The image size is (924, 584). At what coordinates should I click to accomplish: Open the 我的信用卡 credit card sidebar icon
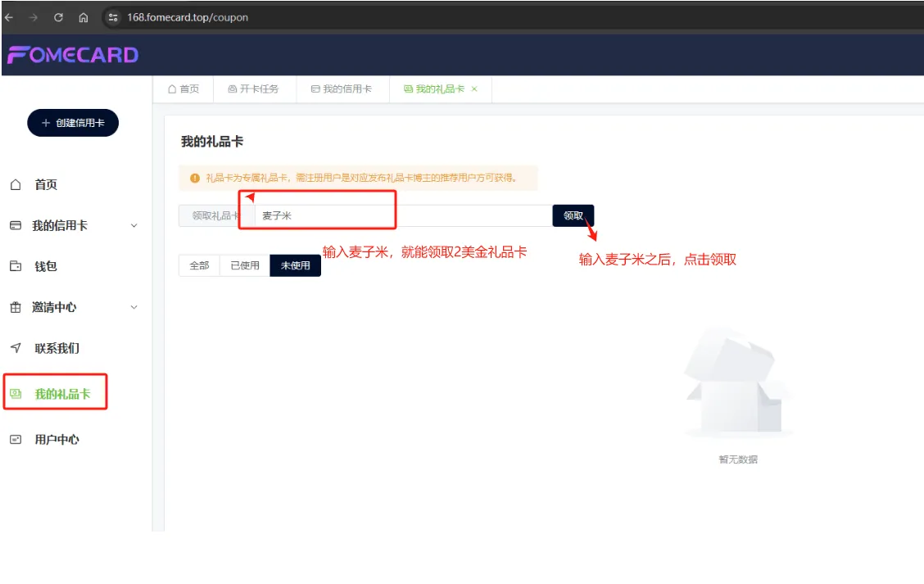coord(15,225)
